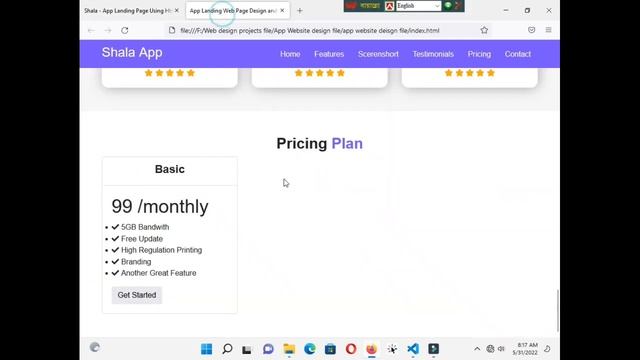This screenshot has width=640, height=360.
Task: Open the notification moon icon
Action: pyautogui.click(x=547, y=349)
